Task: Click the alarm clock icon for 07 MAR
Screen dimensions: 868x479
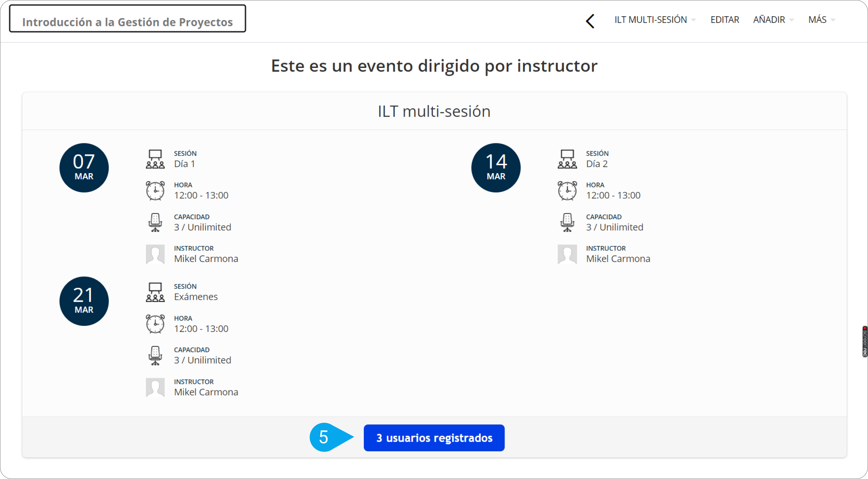Action: tap(155, 190)
